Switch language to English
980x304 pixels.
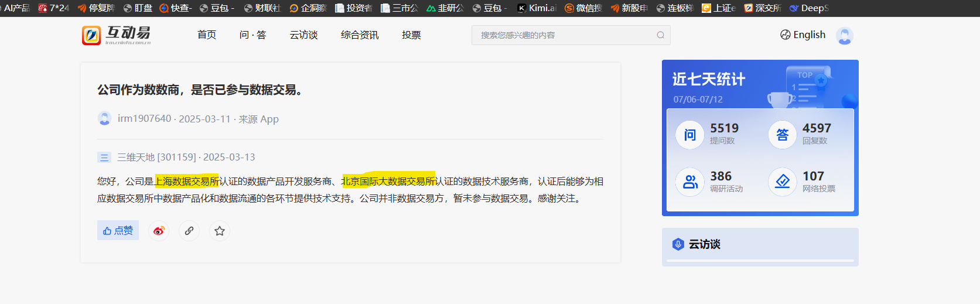click(x=803, y=35)
